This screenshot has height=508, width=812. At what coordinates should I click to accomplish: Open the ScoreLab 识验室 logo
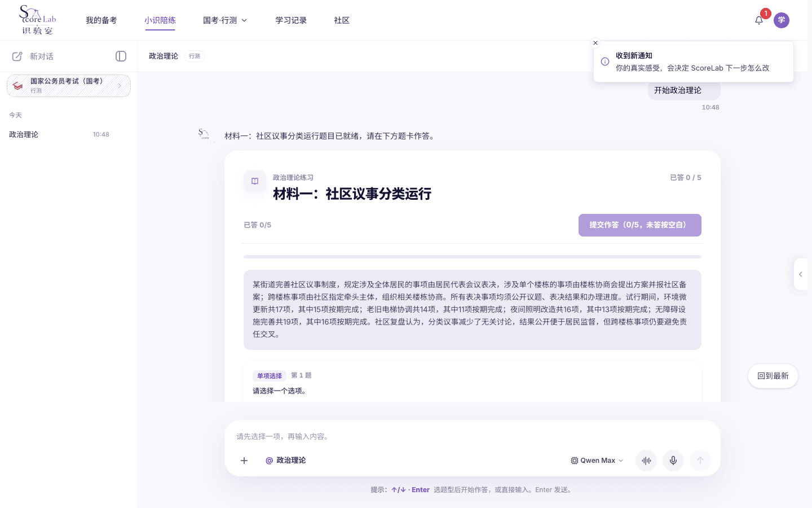point(37,20)
